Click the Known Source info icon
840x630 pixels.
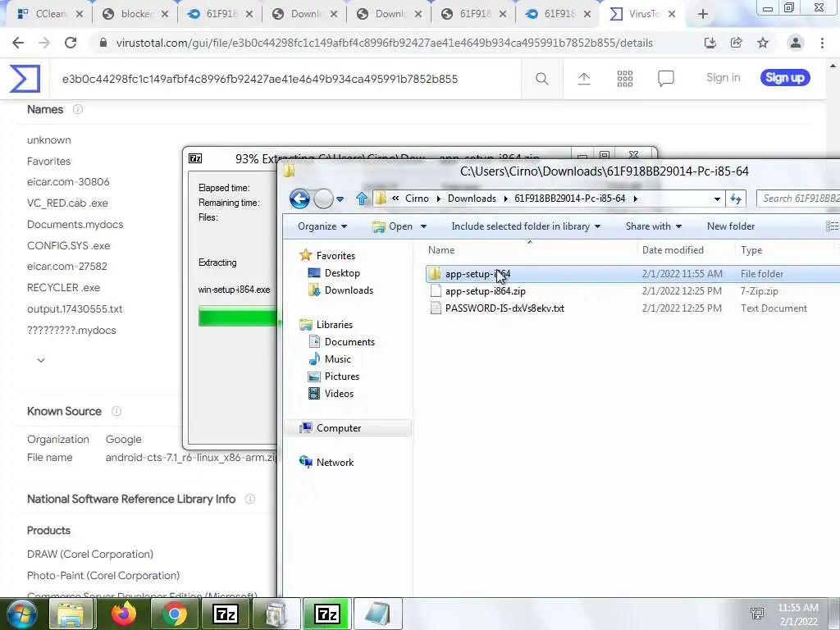pyautogui.click(x=116, y=412)
